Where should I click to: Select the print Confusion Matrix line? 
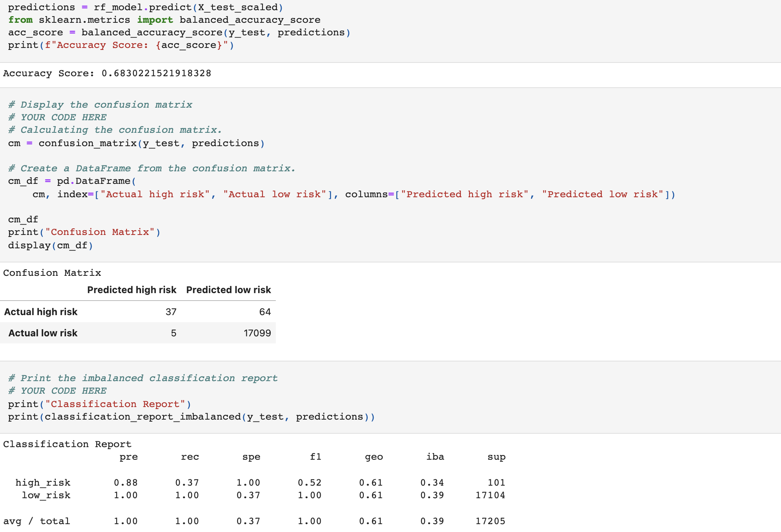tap(84, 232)
